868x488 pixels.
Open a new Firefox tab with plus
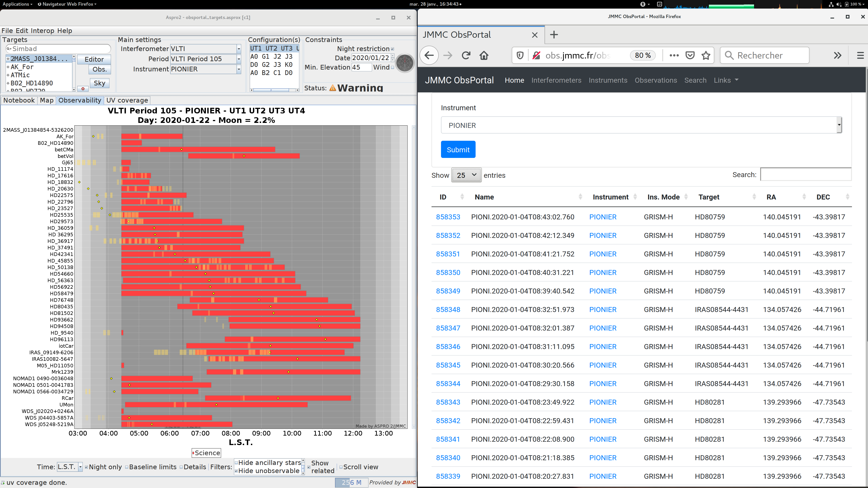554,35
